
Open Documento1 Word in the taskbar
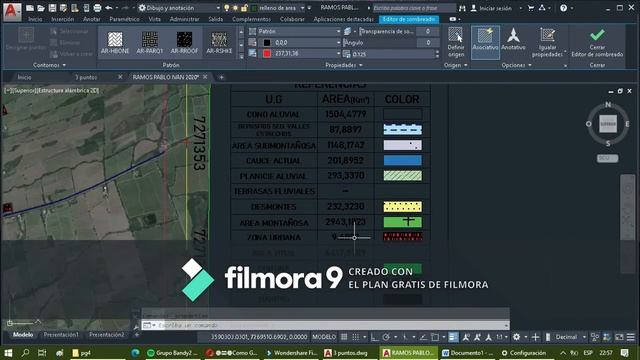coord(467,353)
